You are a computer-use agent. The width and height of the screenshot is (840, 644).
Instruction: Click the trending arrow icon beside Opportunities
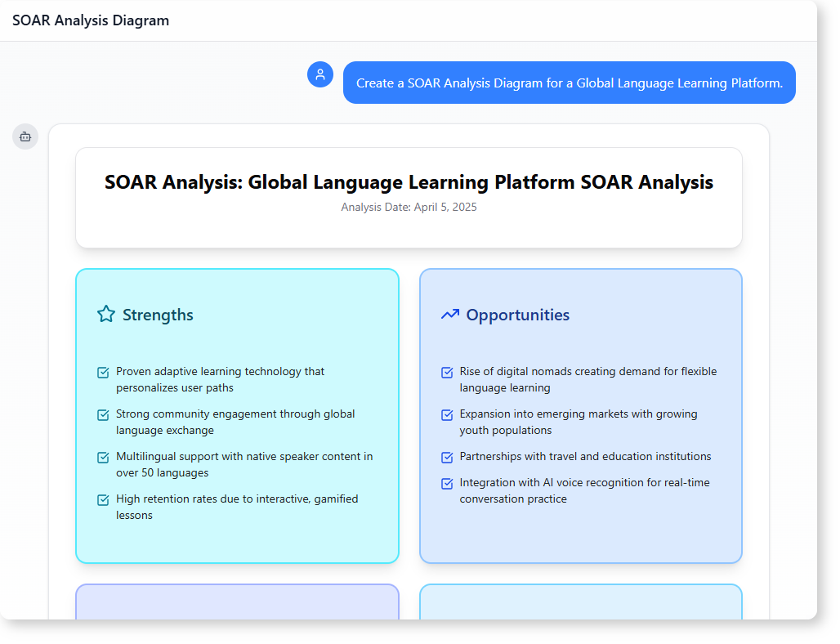[x=449, y=314]
